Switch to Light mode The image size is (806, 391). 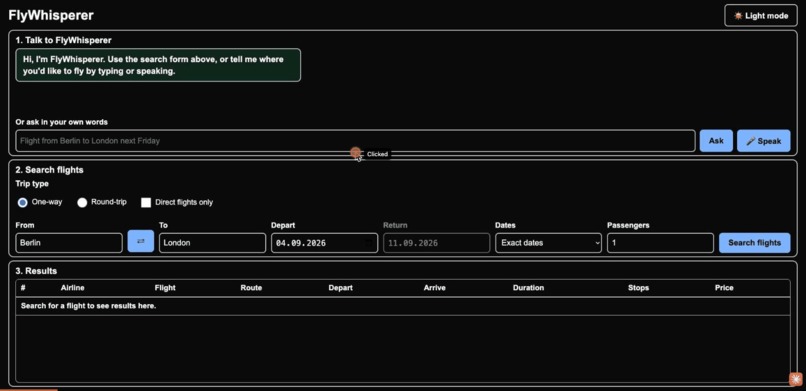(761, 16)
